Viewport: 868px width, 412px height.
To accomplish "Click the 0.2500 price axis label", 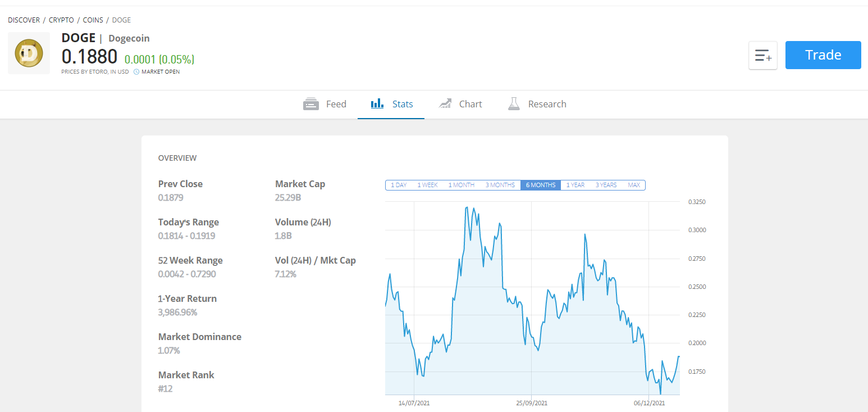I will (697, 287).
